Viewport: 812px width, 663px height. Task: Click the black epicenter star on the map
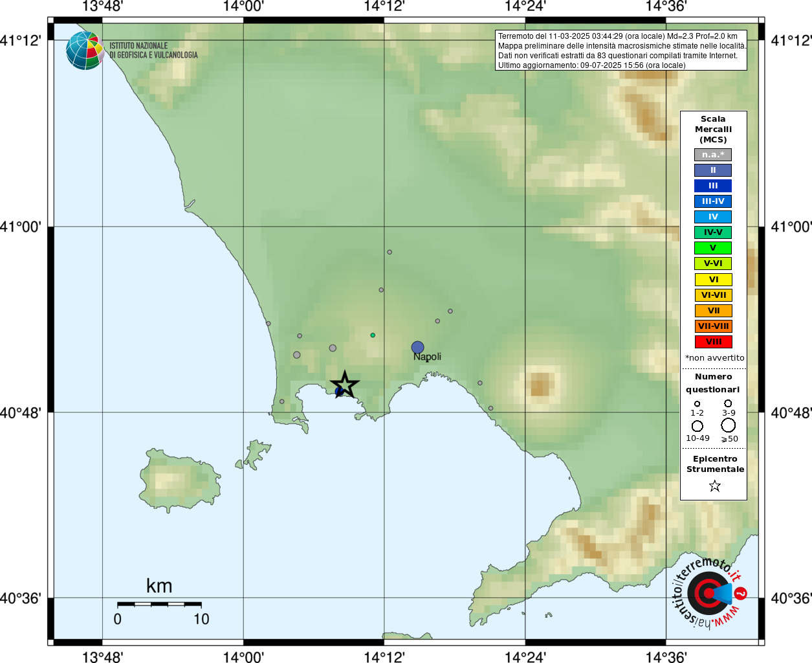point(345,385)
